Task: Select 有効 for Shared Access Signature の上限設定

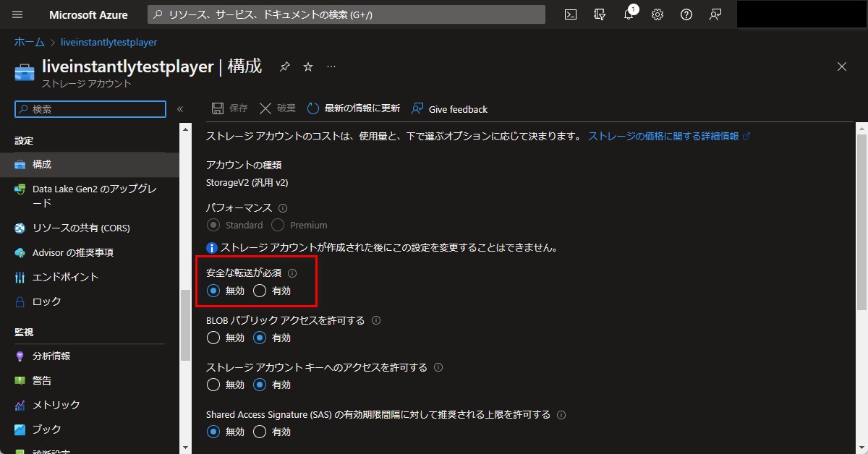Action: [259, 432]
